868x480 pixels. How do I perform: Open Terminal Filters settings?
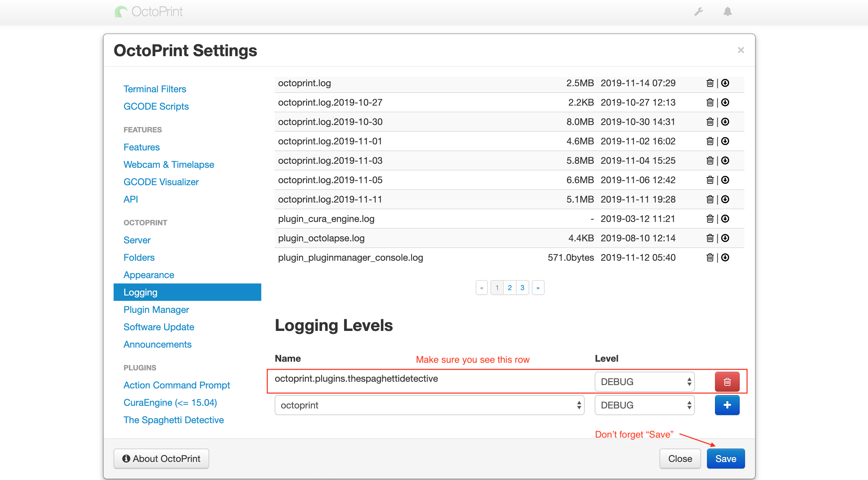click(155, 89)
